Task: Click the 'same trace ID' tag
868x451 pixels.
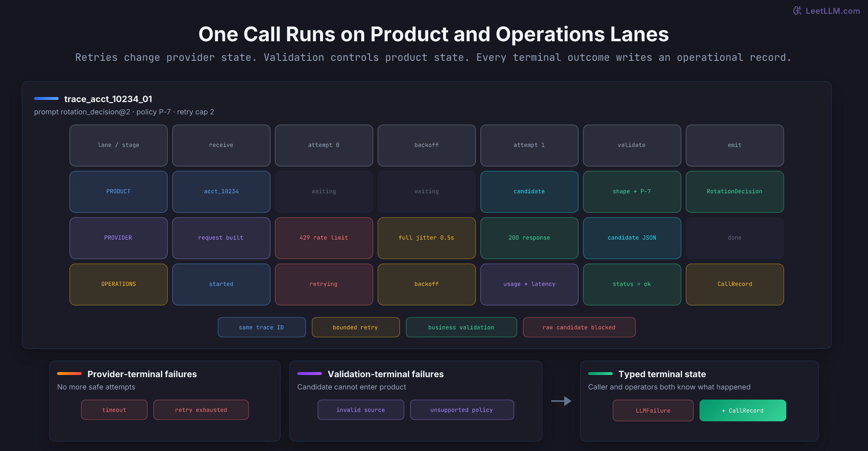Action: (x=262, y=327)
